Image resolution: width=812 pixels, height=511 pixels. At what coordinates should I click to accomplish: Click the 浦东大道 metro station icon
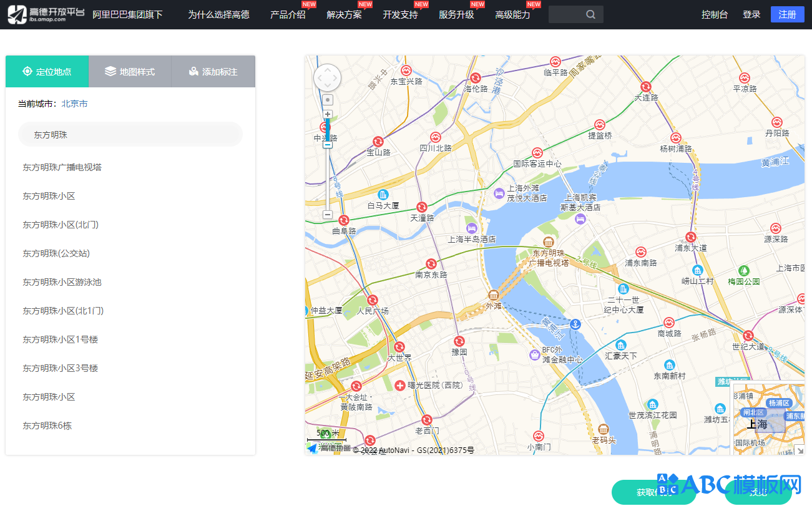pos(690,237)
